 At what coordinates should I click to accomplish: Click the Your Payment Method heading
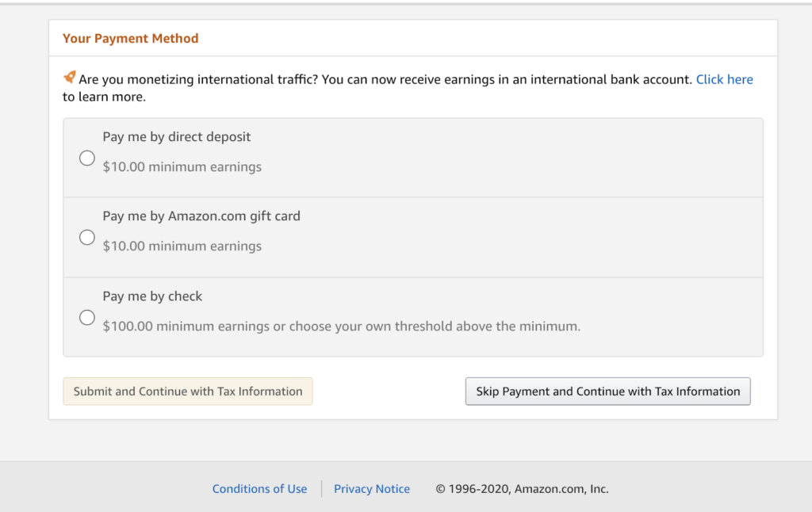[x=130, y=38]
